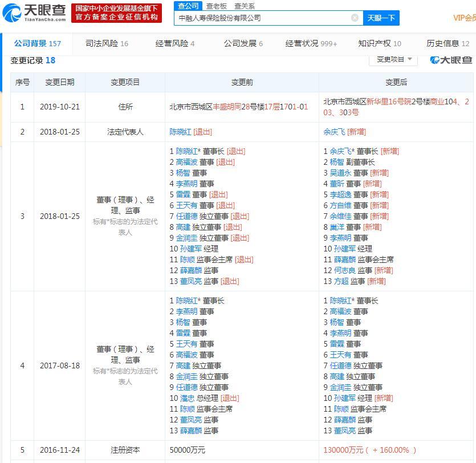Click the 变更后 column header
476x463 pixels.
pos(396,82)
